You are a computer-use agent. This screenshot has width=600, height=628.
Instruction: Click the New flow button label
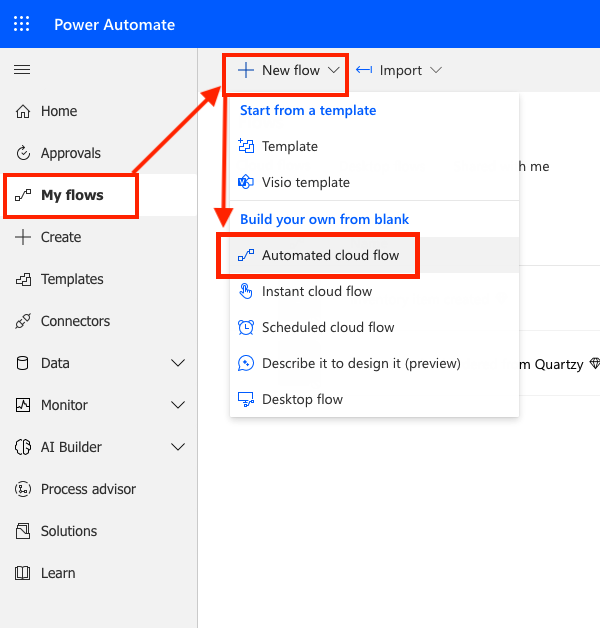pos(291,70)
